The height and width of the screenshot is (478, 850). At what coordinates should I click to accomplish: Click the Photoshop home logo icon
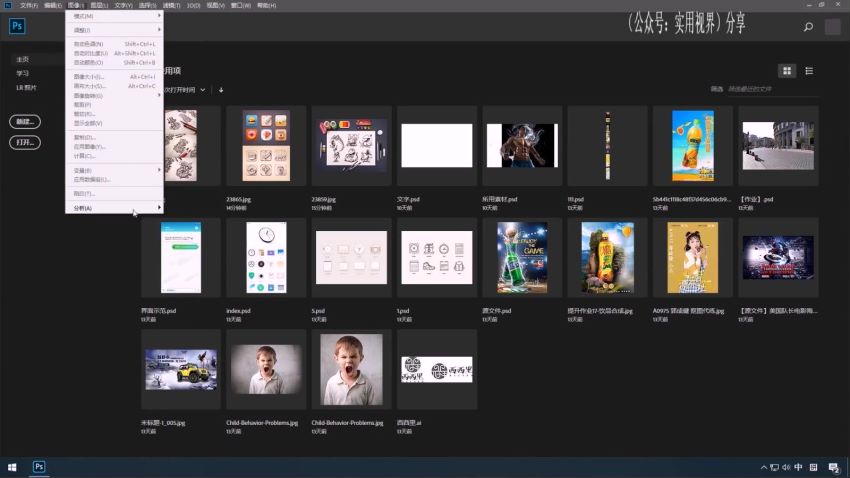(17, 26)
